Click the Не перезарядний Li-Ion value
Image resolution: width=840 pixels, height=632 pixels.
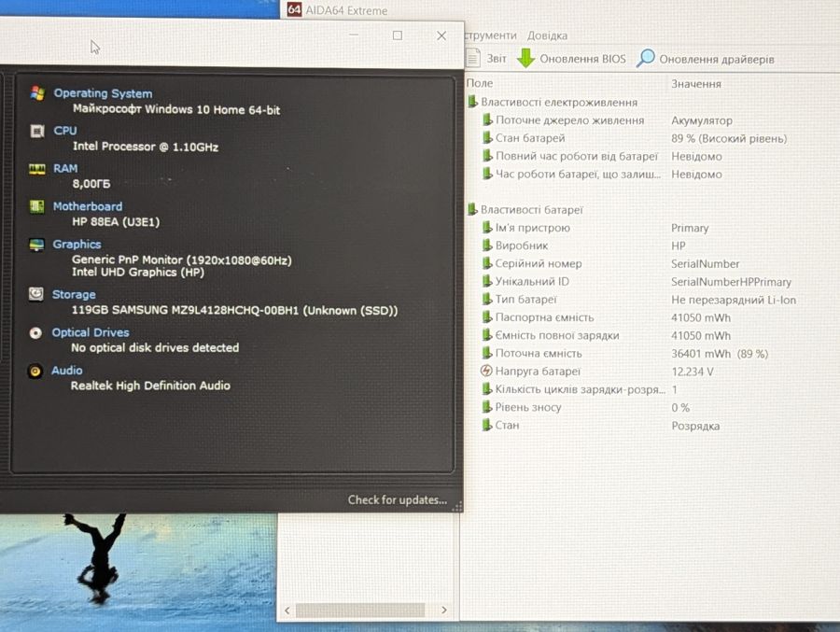734,300
